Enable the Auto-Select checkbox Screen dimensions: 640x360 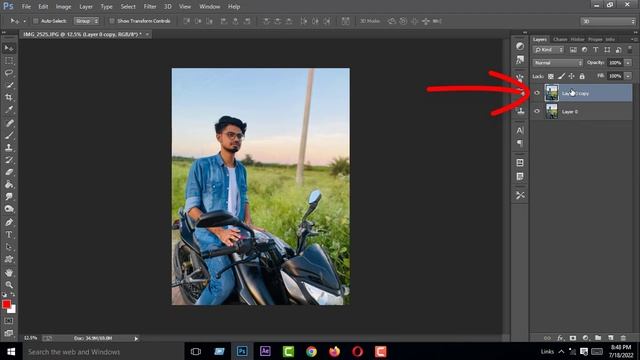pyautogui.click(x=36, y=21)
